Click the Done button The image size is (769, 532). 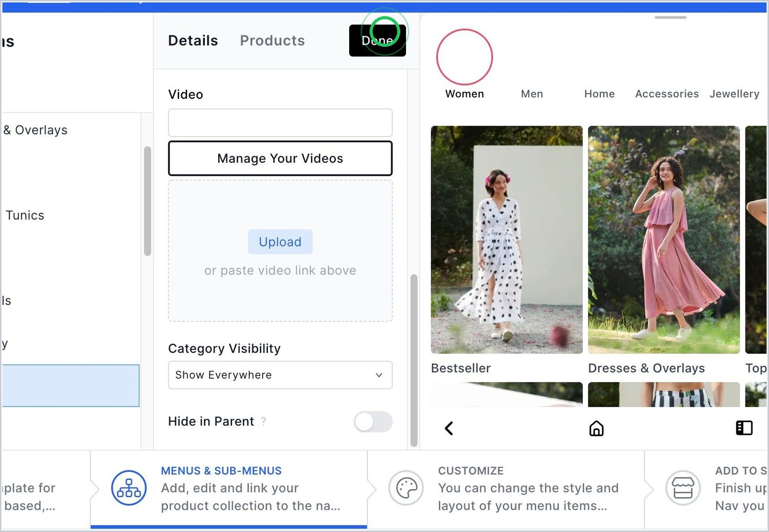377,41
